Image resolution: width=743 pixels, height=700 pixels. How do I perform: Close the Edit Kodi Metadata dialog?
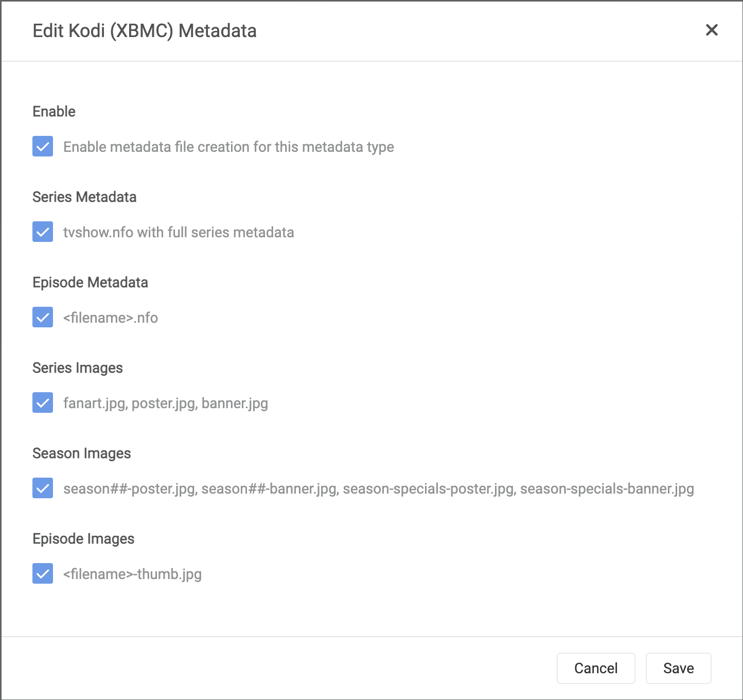[x=712, y=30]
